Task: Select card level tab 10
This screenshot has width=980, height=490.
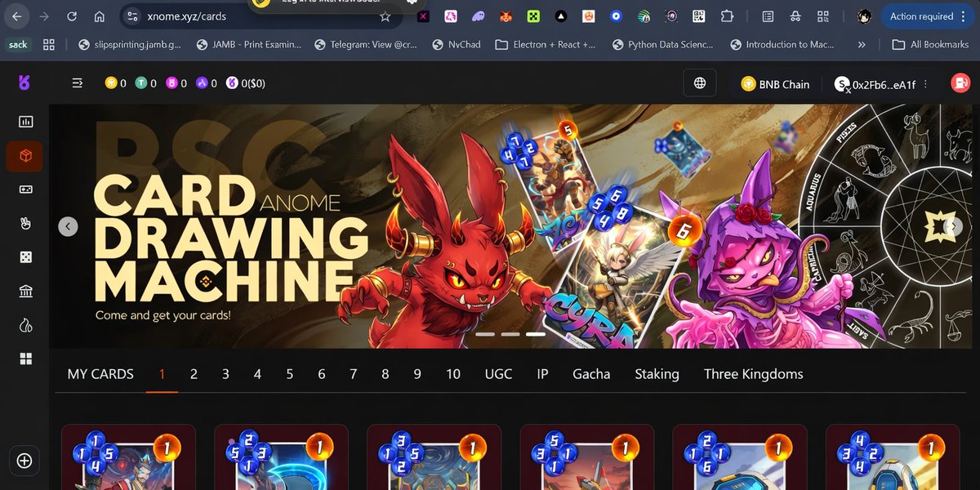Action: pos(453,374)
